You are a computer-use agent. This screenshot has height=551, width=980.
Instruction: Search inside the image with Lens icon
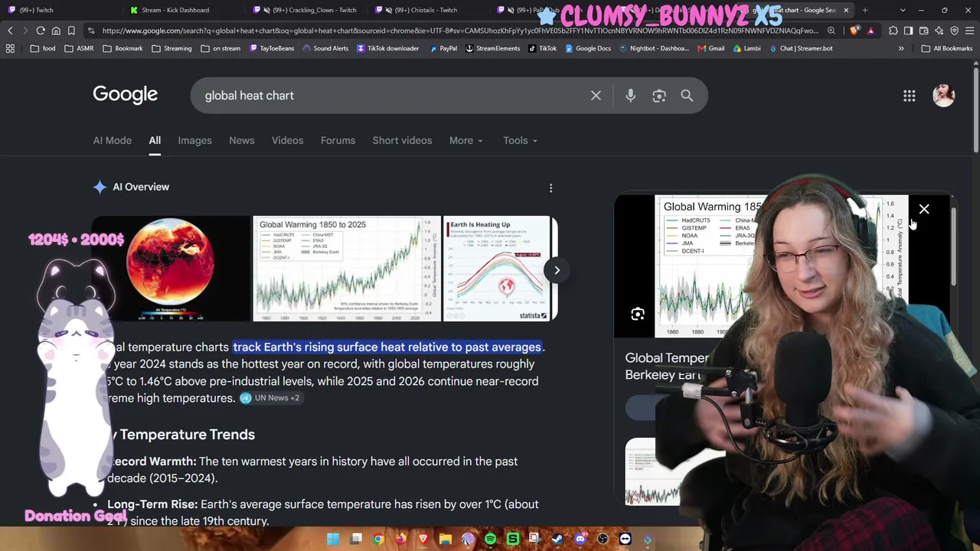coord(637,315)
